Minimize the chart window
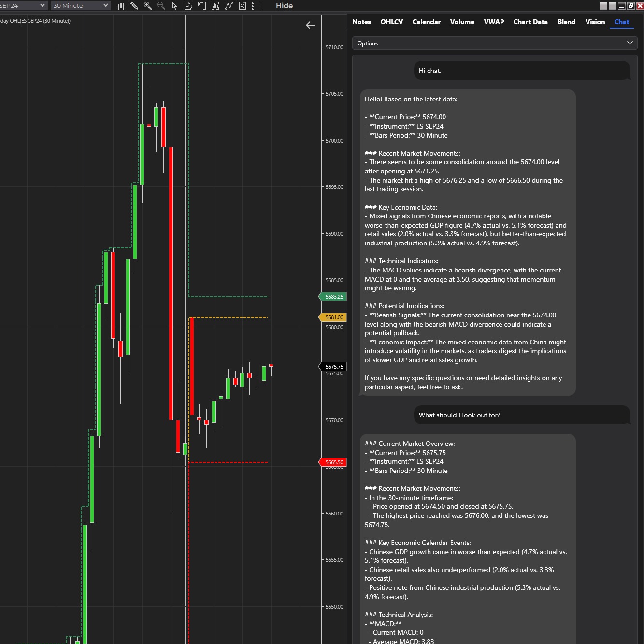644x644 pixels. 622,6
